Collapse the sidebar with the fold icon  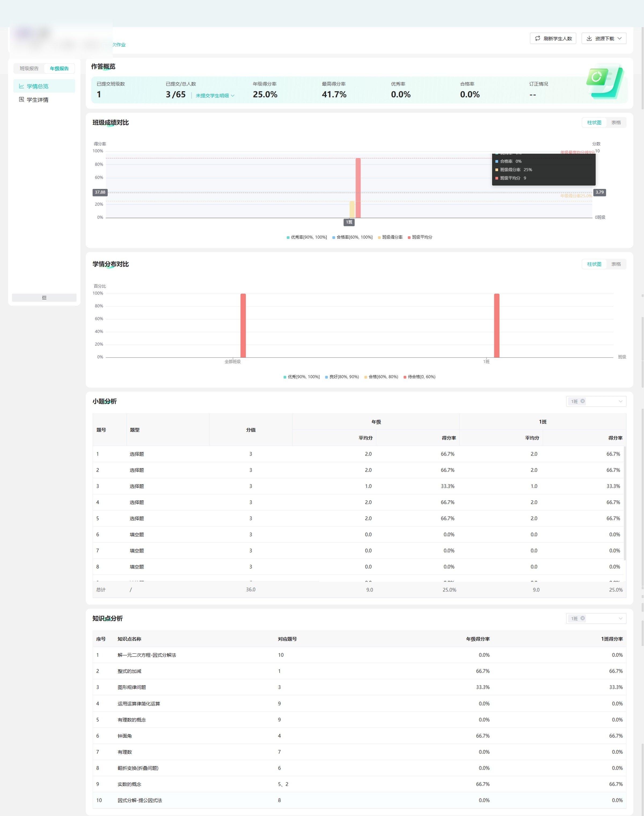pyautogui.click(x=44, y=297)
